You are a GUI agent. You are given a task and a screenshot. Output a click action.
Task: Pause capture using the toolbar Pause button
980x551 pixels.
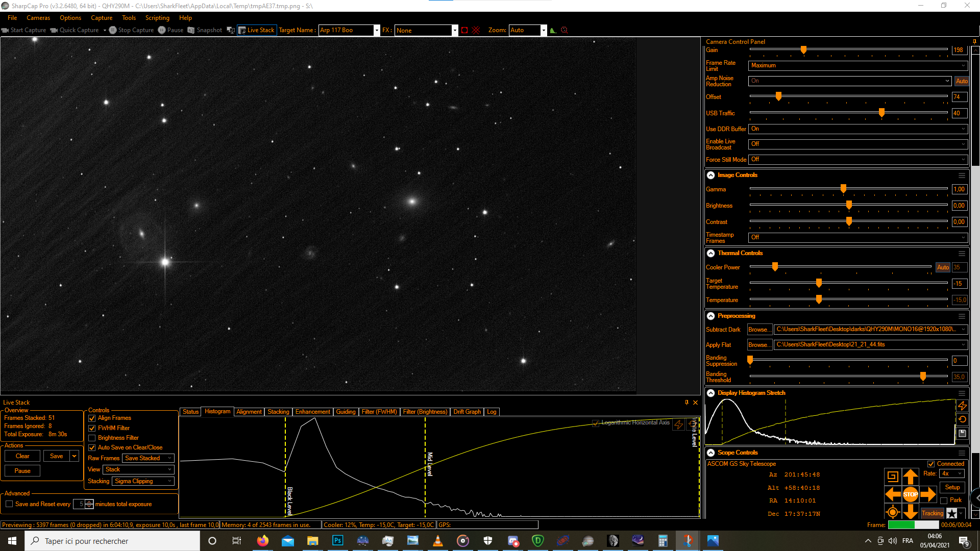coord(170,30)
